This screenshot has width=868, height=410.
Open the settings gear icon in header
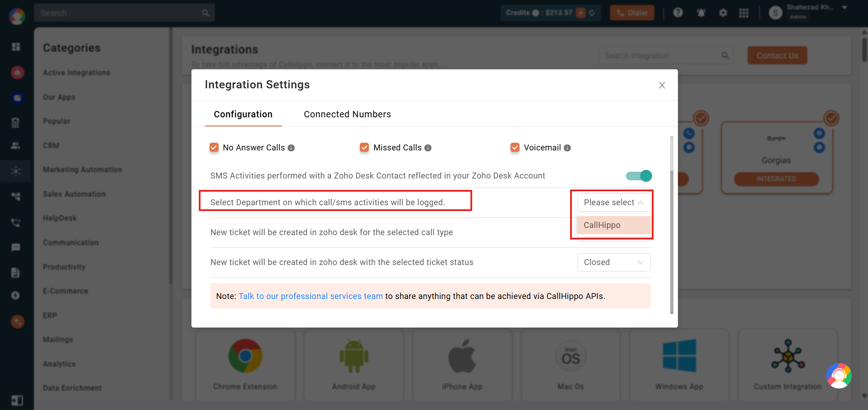point(723,13)
